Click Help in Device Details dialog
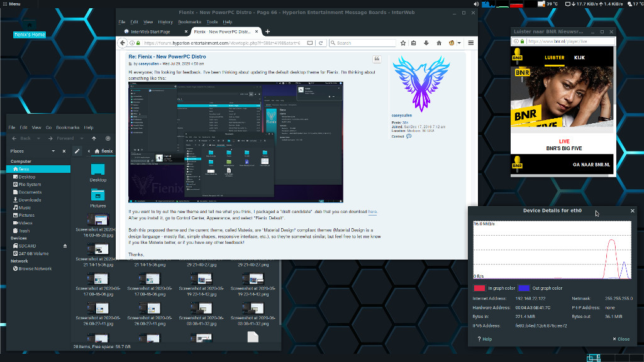This screenshot has height=362, width=644. point(485,339)
